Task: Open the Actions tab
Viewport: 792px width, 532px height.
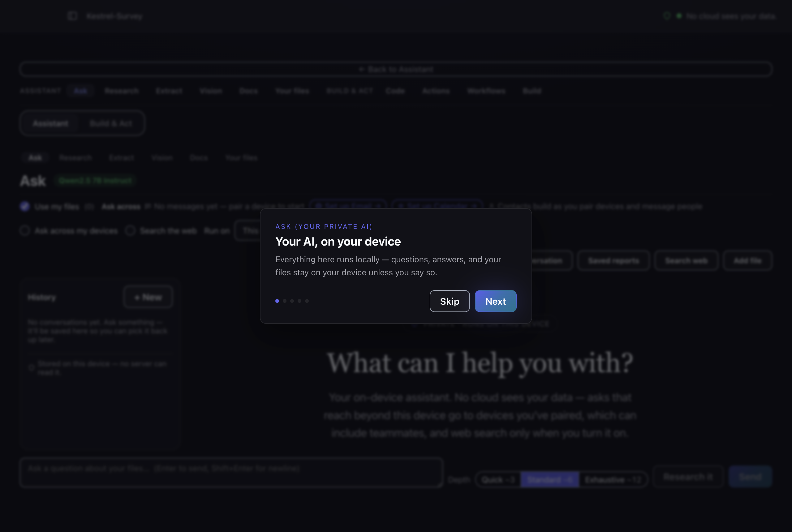Action: (436, 91)
